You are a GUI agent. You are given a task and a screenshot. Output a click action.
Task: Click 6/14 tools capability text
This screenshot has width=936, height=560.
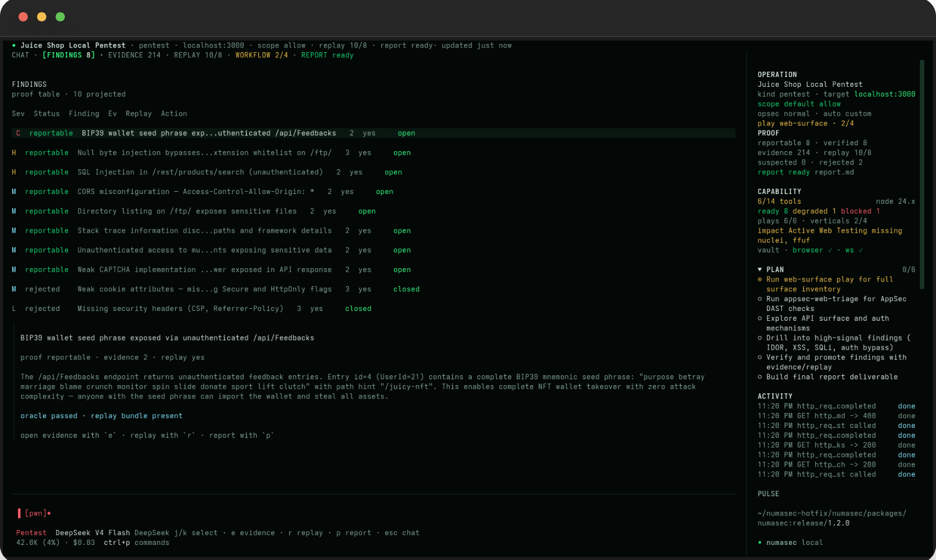tap(779, 202)
